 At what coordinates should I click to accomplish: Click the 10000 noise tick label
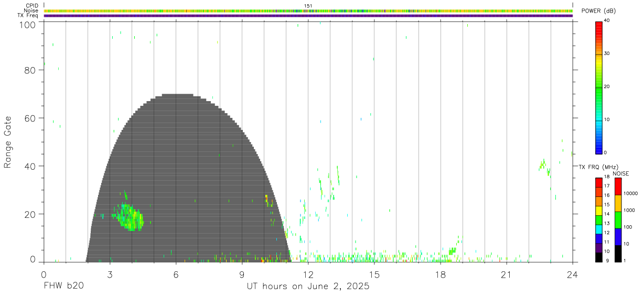click(x=631, y=193)
